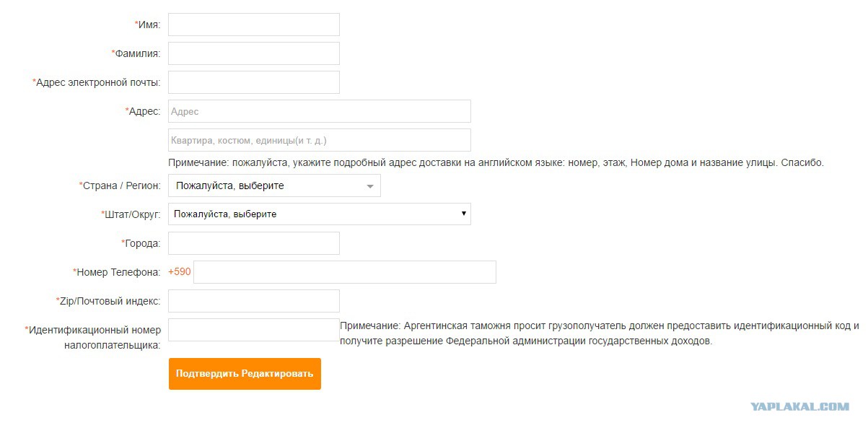Click the Номер Телефона label
The height and width of the screenshot is (428, 868).
click(117, 272)
